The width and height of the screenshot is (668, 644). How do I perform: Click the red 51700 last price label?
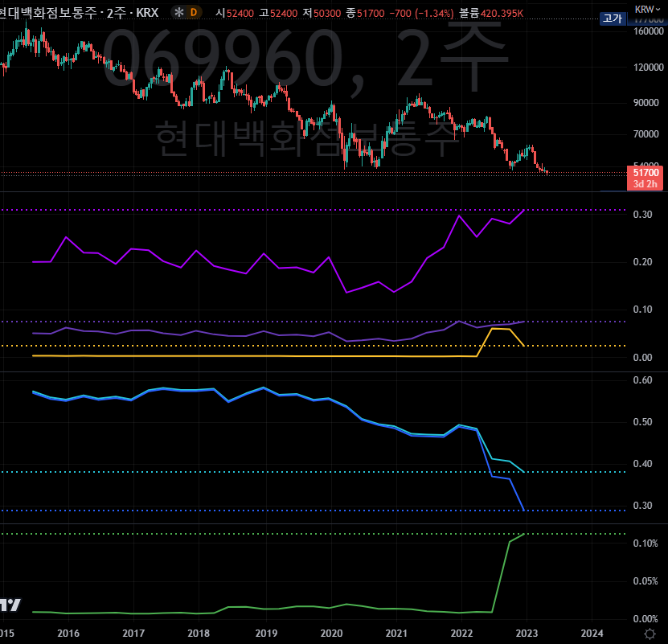pos(645,172)
